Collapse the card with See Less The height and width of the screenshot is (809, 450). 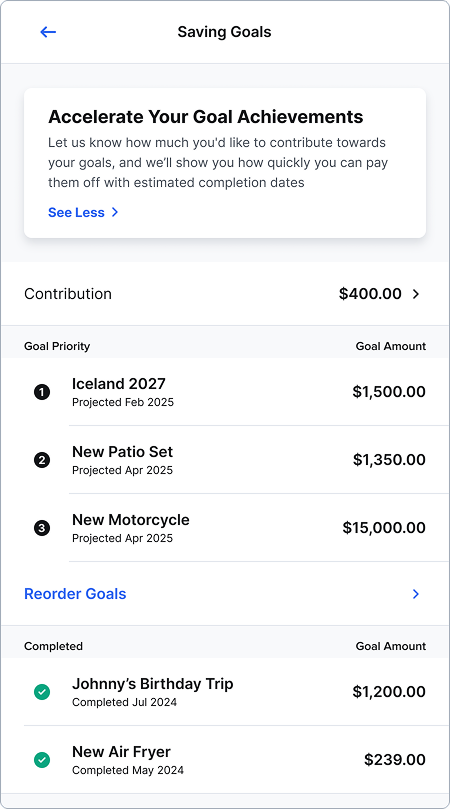tap(76, 213)
